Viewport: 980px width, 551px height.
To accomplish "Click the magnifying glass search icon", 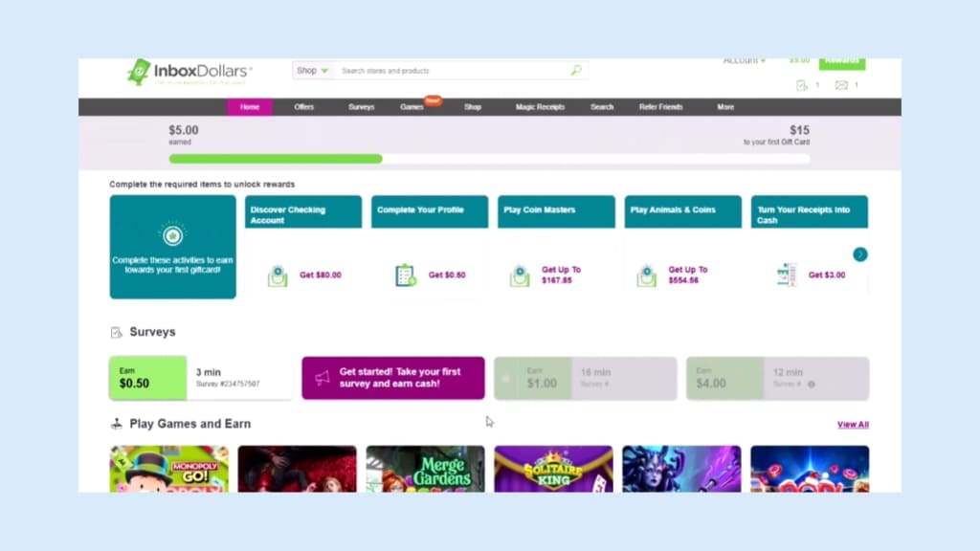I will [575, 71].
